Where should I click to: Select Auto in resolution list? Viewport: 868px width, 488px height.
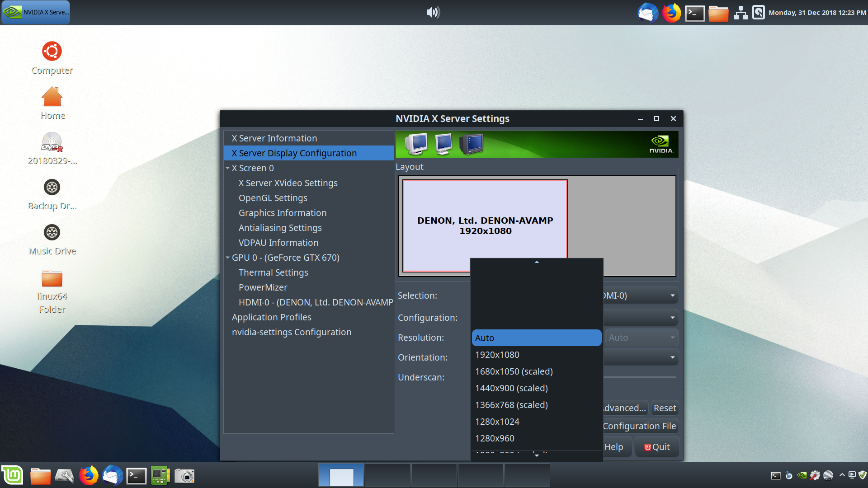(537, 338)
